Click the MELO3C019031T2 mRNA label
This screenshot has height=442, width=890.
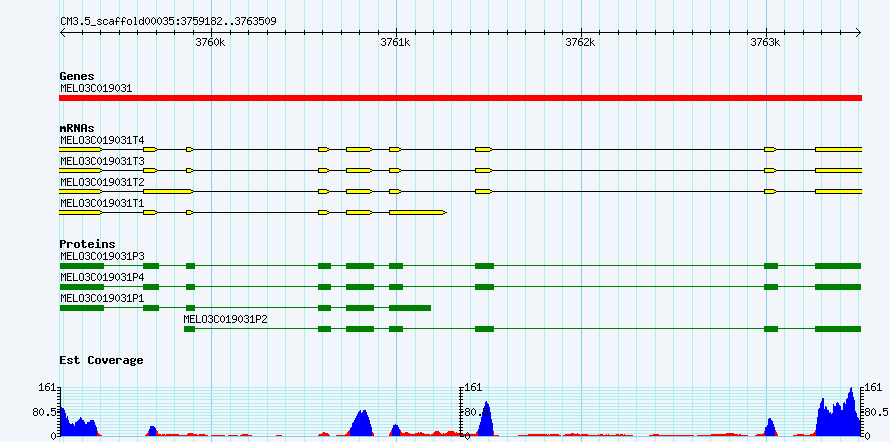102,182
